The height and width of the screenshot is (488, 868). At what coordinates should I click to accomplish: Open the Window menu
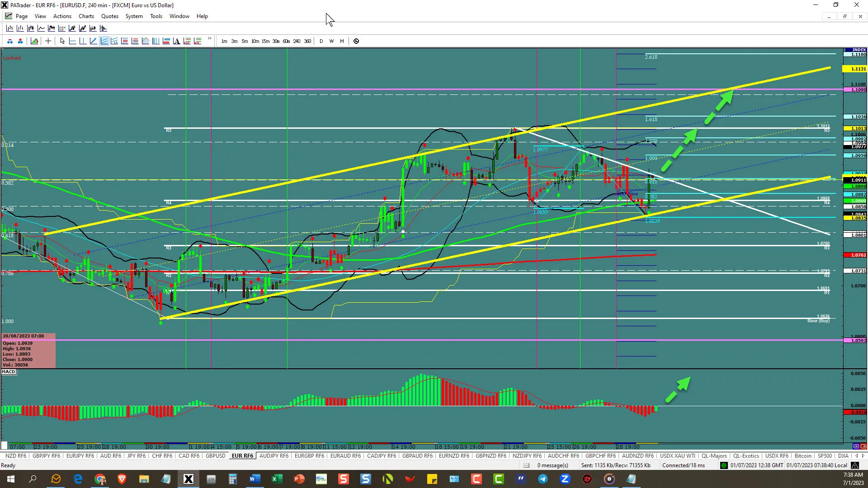click(179, 16)
